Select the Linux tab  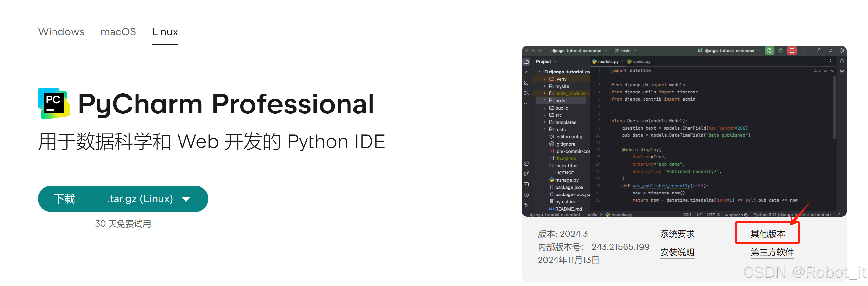[x=165, y=32]
